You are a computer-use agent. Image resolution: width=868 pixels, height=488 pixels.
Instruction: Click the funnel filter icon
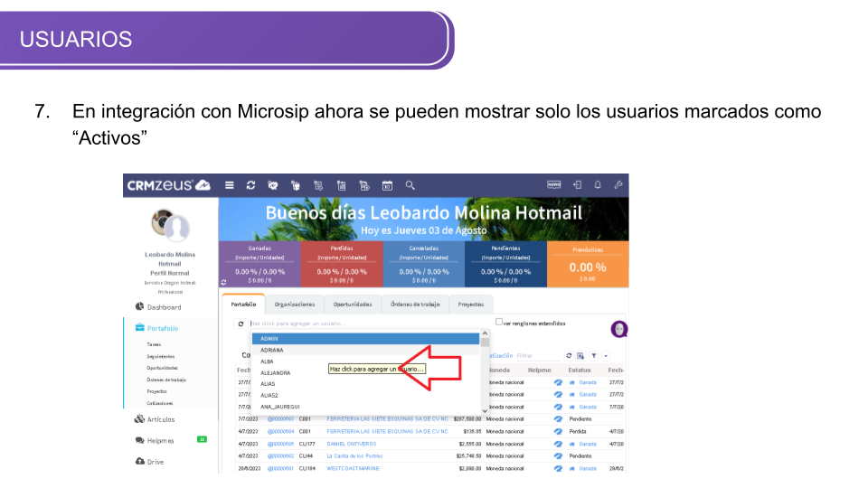tap(593, 356)
